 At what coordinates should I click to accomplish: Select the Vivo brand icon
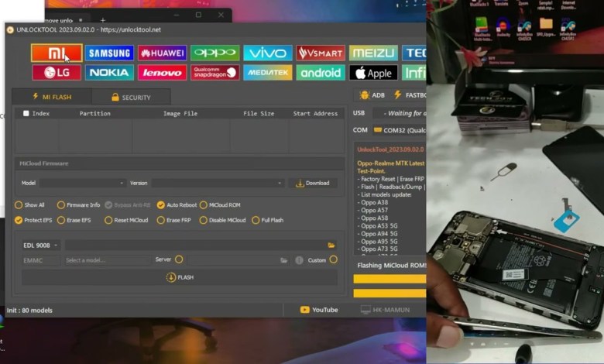tap(268, 53)
